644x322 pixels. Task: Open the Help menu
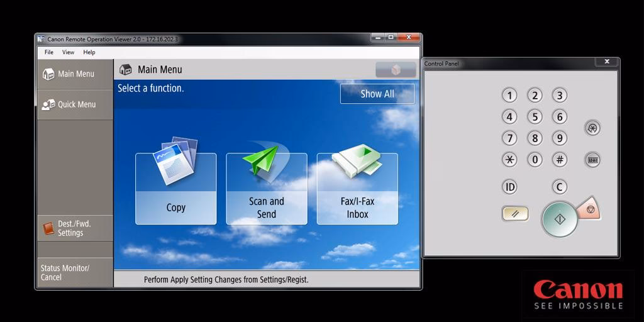click(x=89, y=52)
